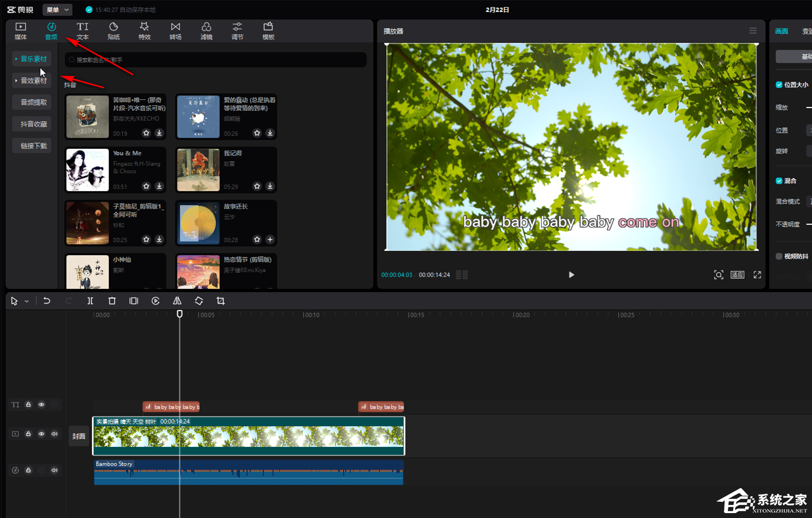Open the 特效 effects panel
Image resolution: width=812 pixels, height=518 pixels.
point(144,31)
